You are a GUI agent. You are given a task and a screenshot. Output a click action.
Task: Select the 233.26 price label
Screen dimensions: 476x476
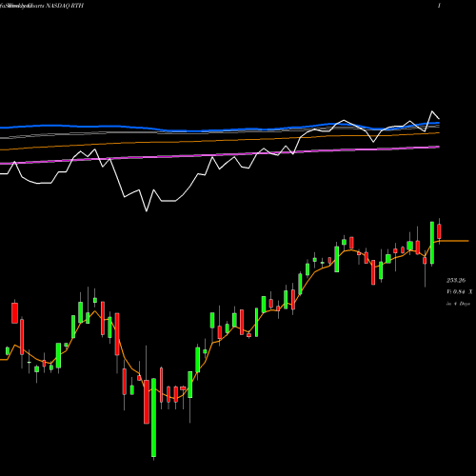point(456,280)
